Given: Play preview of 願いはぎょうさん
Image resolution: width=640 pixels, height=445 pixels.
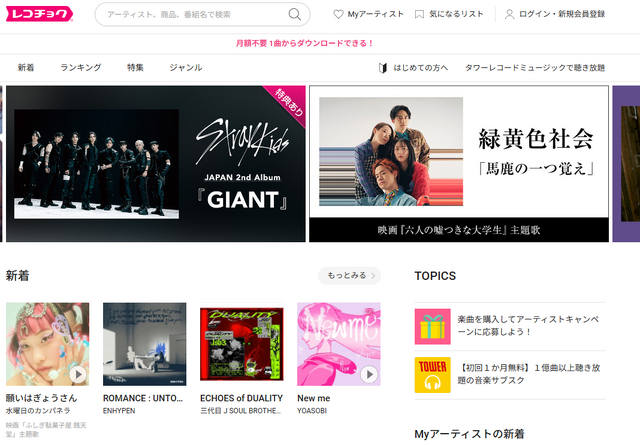Looking at the screenshot, I should coord(78,374).
